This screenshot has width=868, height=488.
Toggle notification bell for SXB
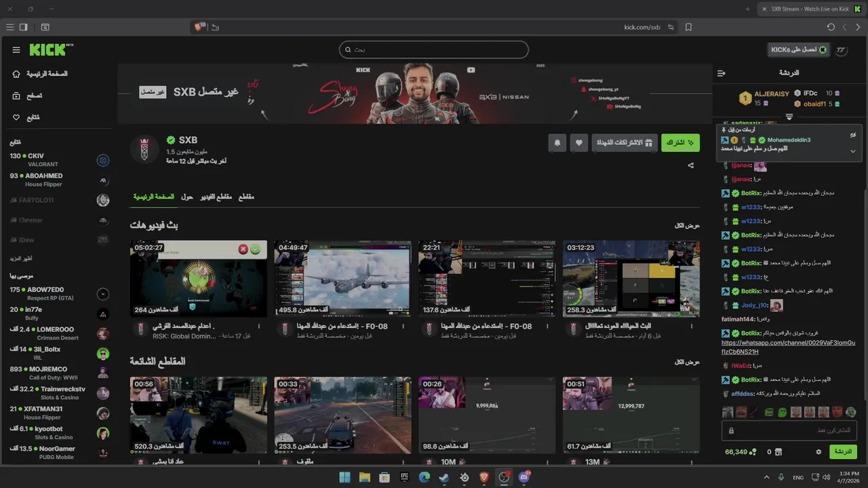pyautogui.click(x=557, y=143)
